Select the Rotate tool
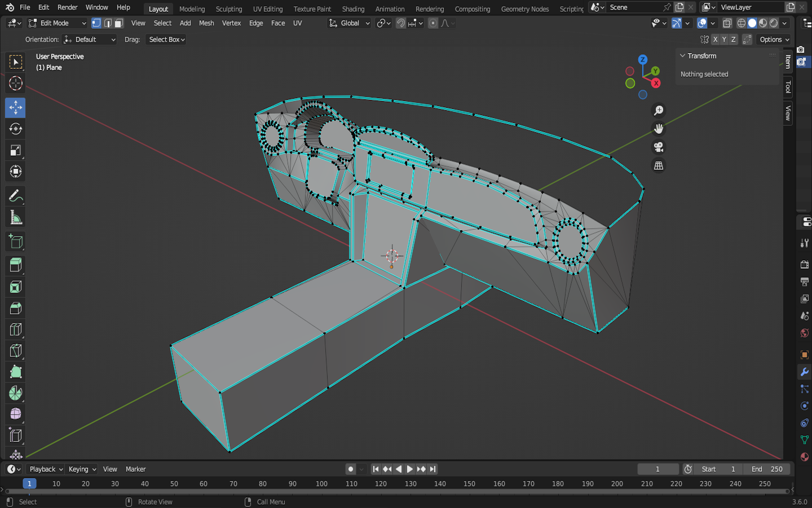This screenshot has height=508, width=812. tap(15, 129)
